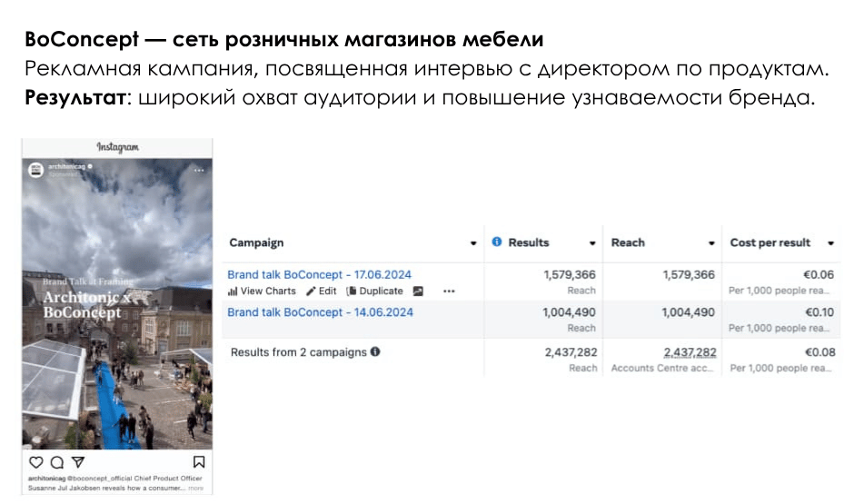Click the architonicag username in post header

pos(66,166)
